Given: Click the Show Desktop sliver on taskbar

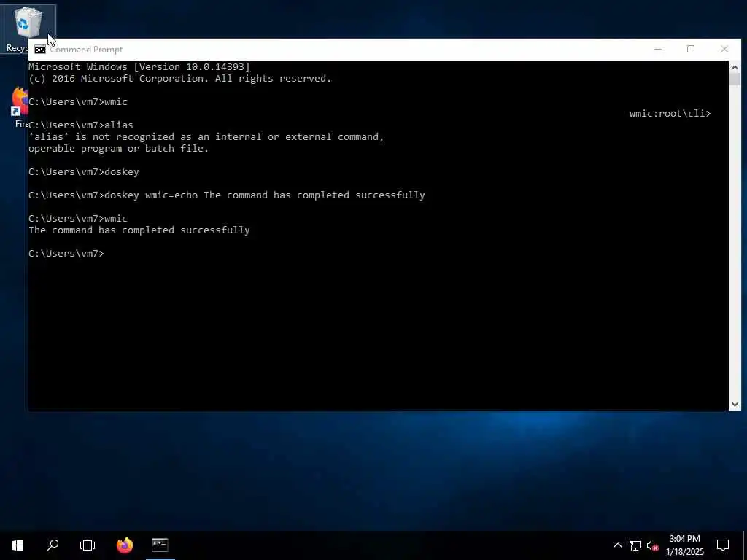Looking at the screenshot, I should (745, 545).
